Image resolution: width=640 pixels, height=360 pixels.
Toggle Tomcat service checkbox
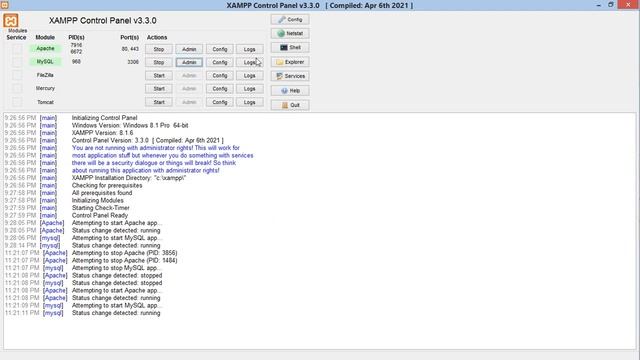coord(16,102)
